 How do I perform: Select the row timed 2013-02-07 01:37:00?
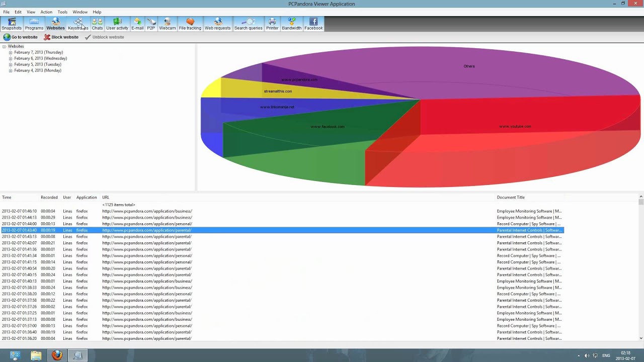(282, 326)
